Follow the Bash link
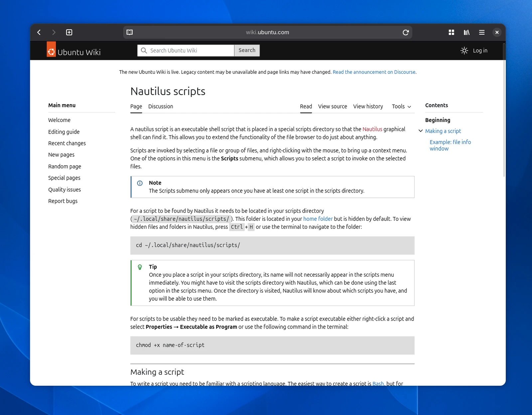The width and height of the screenshot is (532, 415). 378,383
